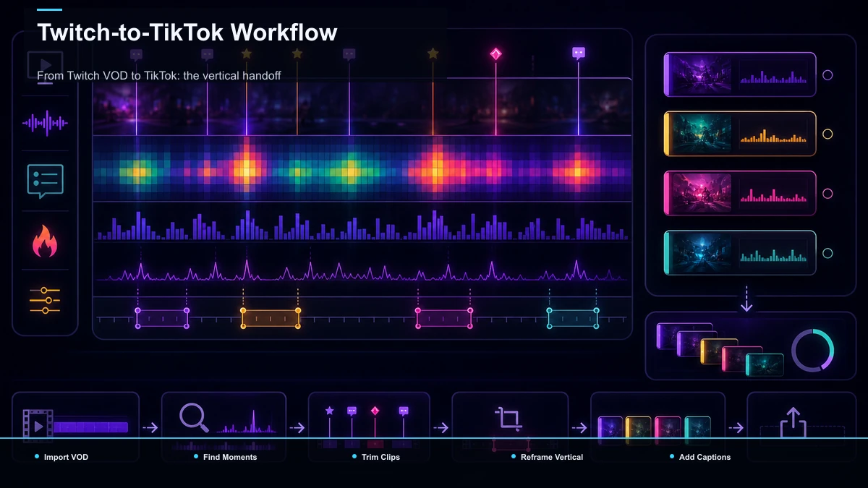The height and width of the screenshot is (488, 868).
Task: Open the purple clip card thumbnail
Action: tap(699, 74)
